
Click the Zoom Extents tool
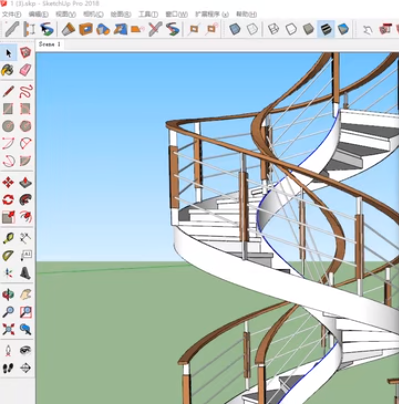[8, 329]
